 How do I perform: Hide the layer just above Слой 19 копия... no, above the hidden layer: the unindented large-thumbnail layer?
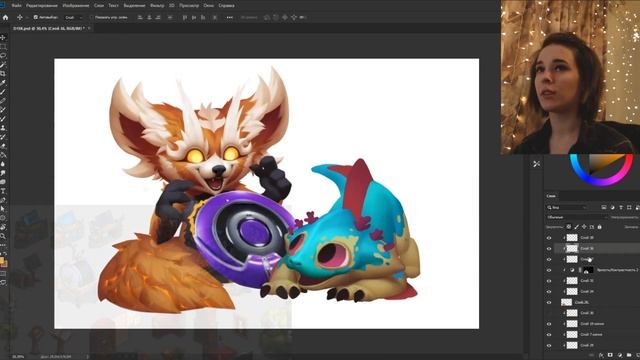pos(549,302)
